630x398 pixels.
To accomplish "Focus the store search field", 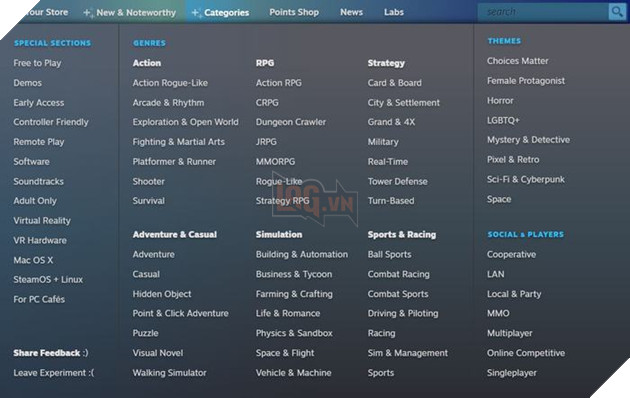I will (x=543, y=12).
